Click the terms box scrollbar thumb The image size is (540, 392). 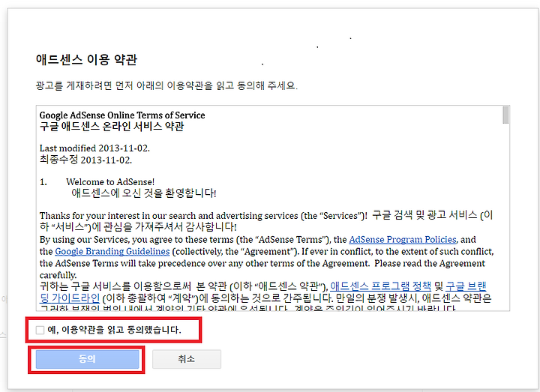[505, 115]
